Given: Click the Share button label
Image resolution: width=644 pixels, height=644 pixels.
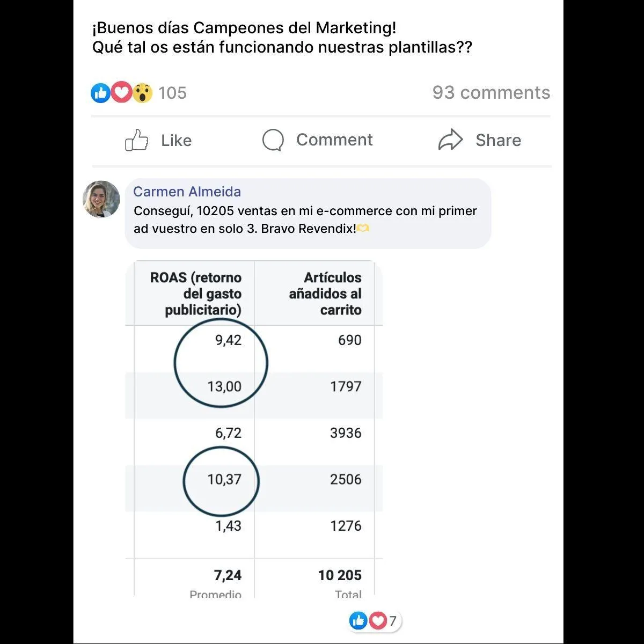Looking at the screenshot, I should [x=498, y=140].
